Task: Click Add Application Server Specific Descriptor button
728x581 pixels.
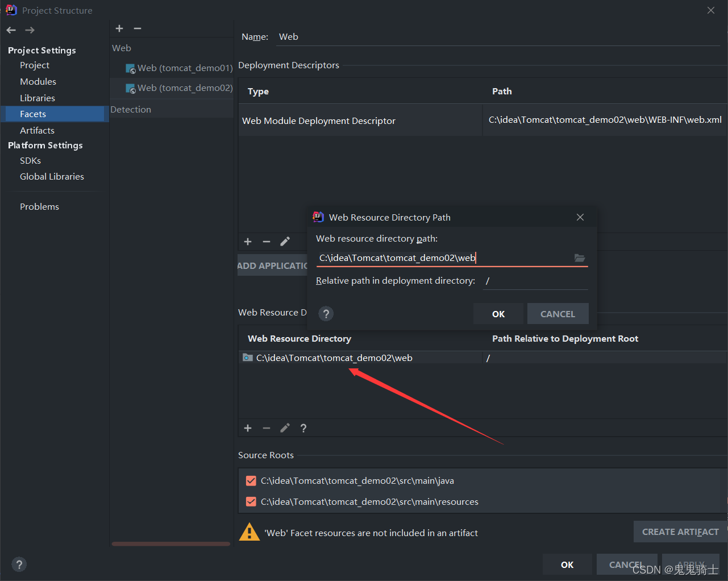Action: 273,265
